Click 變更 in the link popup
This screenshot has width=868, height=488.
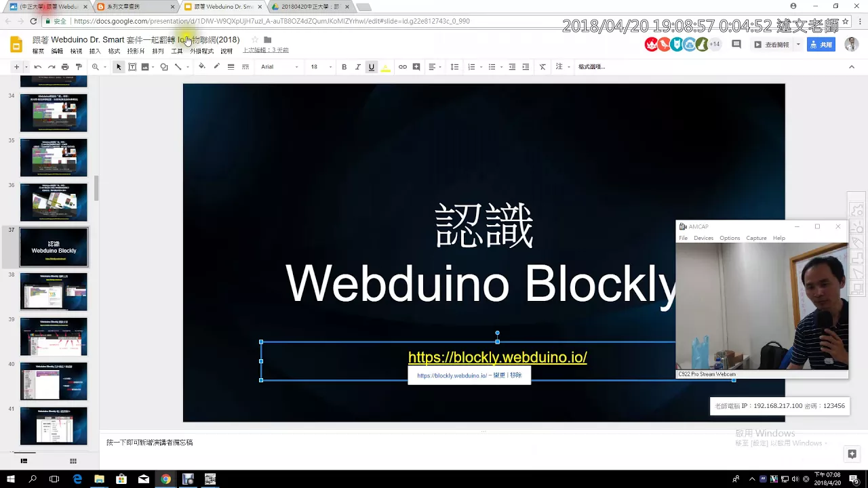[500, 375]
